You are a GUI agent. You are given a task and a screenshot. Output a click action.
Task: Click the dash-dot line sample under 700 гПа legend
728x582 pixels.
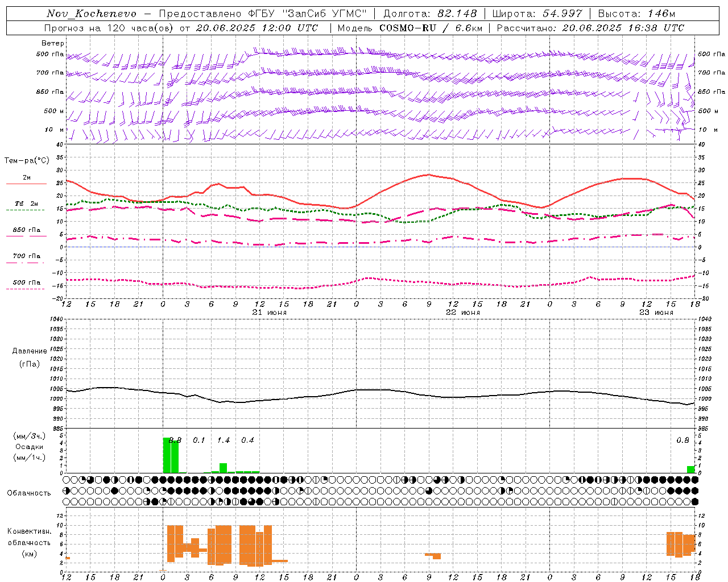26,263
